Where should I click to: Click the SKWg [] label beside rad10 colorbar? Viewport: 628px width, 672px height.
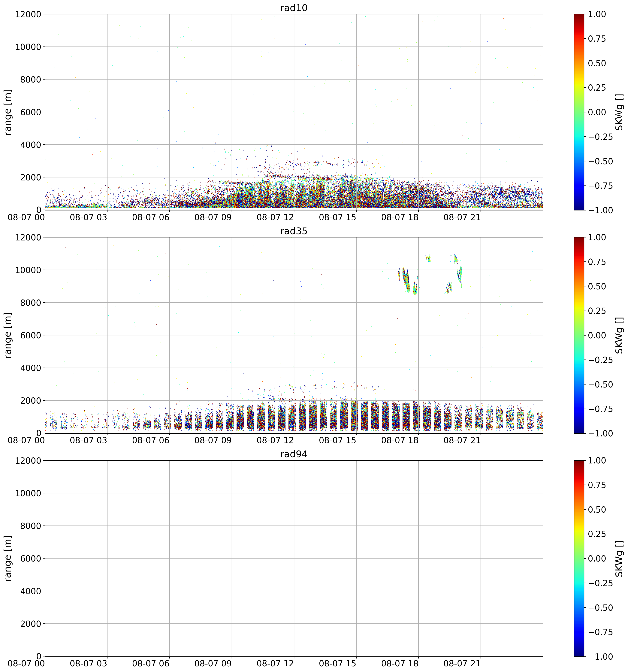[x=619, y=112]
